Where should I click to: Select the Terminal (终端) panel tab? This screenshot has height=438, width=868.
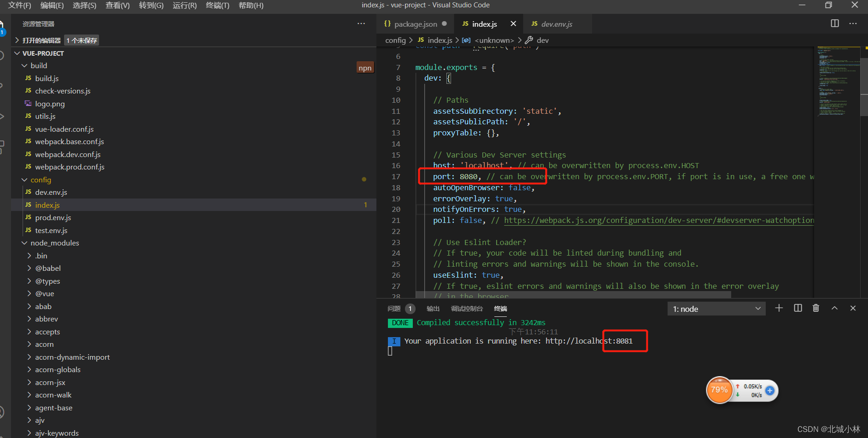[500, 309]
